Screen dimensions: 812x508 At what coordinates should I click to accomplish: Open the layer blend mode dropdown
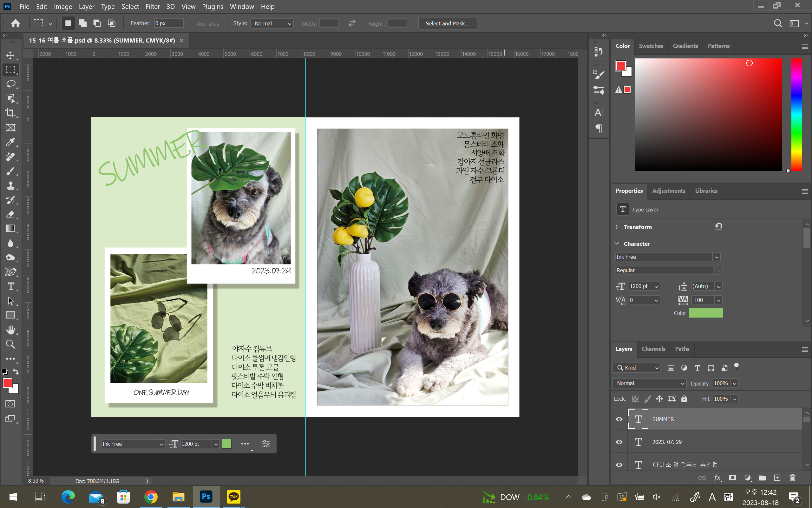[649, 383]
